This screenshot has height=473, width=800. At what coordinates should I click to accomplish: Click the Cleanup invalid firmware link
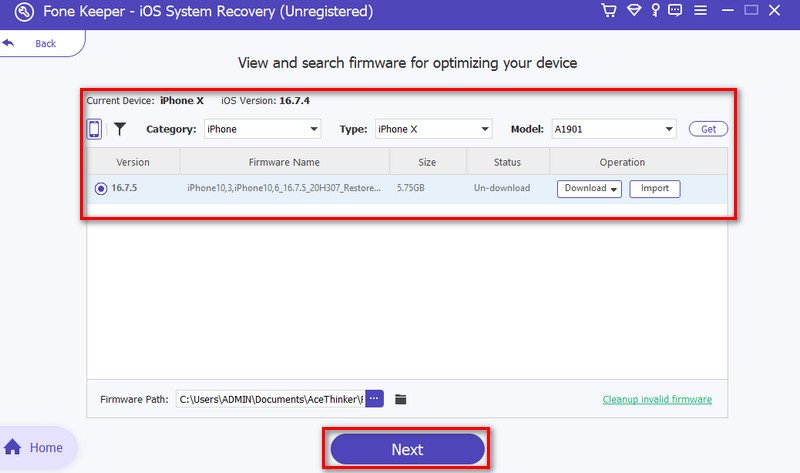tap(657, 399)
